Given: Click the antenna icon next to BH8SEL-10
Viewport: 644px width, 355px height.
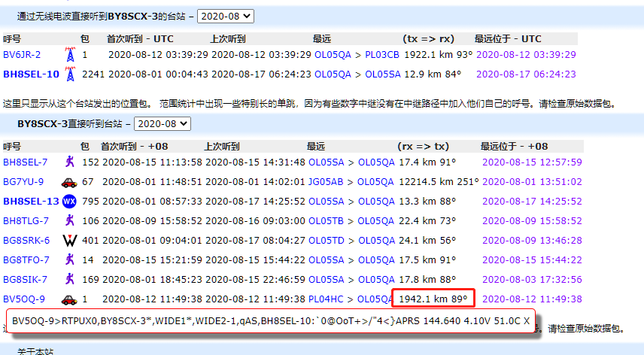Looking at the screenshot, I should [x=70, y=74].
